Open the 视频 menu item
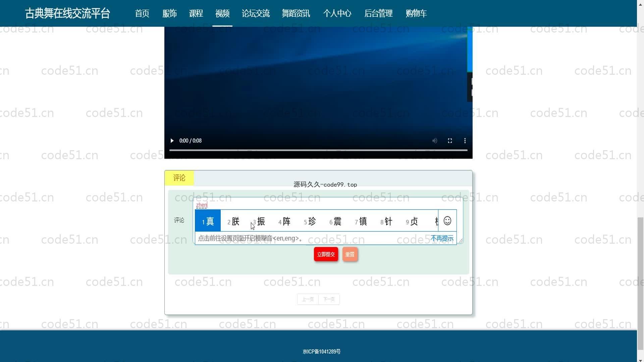The image size is (644, 362). (x=222, y=13)
